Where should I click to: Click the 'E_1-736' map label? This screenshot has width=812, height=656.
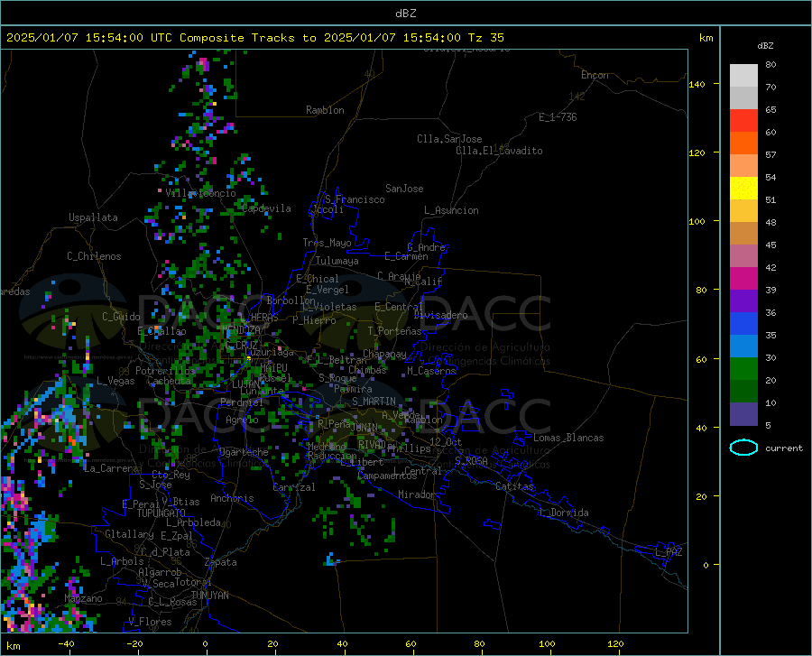point(558,117)
